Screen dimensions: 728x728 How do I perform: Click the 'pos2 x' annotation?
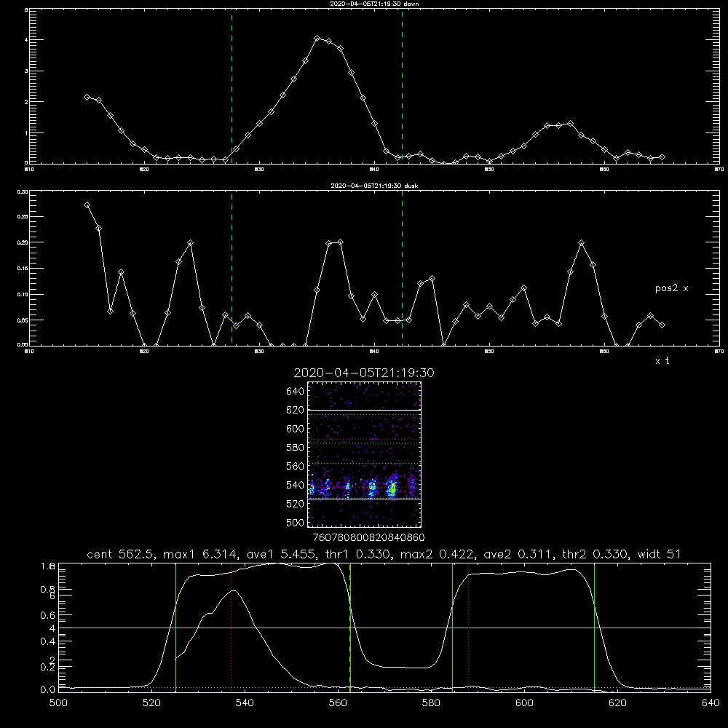coord(671,288)
